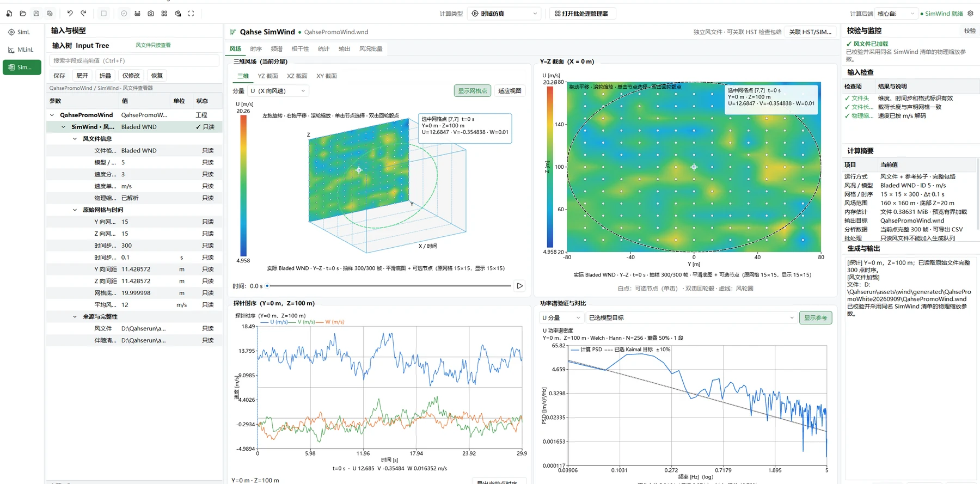Image resolution: width=980 pixels, height=484 pixels.
Task: Collapse the SimWind tree node chevron
Action: point(64,127)
